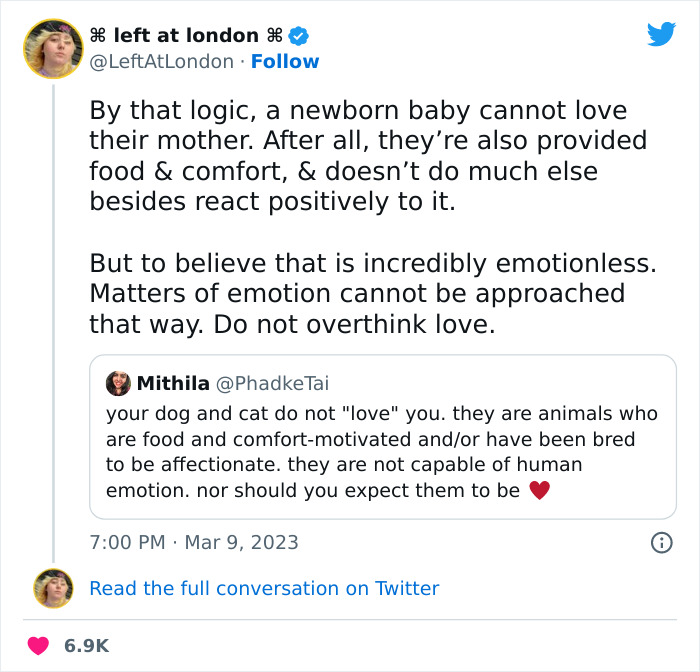Open the tweet info icon
Image resolution: width=700 pixels, height=672 pixels.
(661, 542)
